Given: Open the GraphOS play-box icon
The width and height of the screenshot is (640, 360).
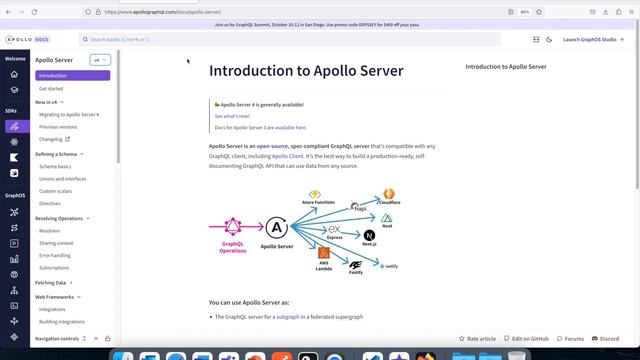Looking at the screenshot, I should [14, 243].
